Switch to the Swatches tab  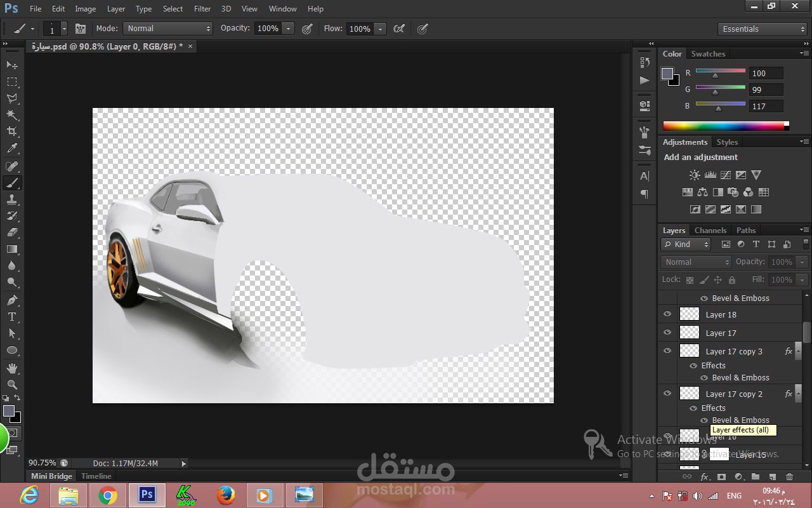707,54
